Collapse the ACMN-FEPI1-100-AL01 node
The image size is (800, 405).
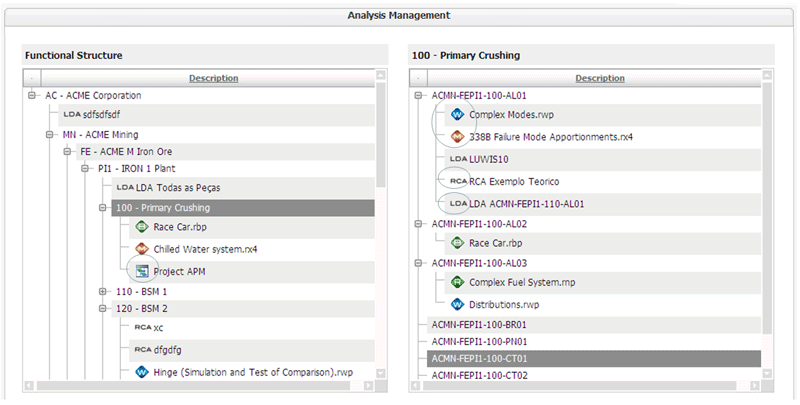click(x=419, y=96)
